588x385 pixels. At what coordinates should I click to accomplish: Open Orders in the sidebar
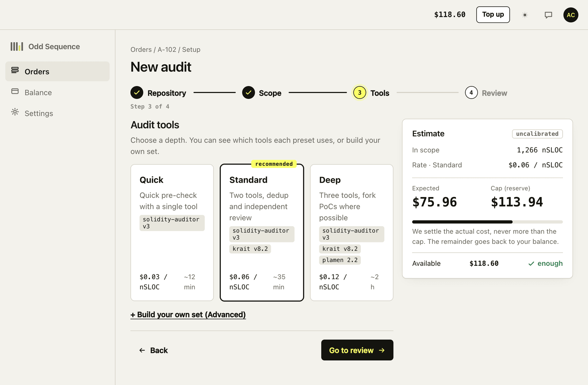(57, 71)
